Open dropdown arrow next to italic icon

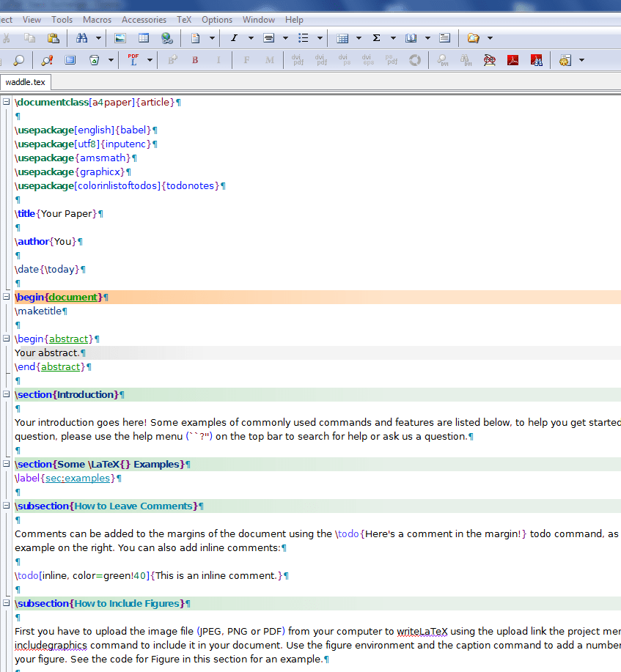(251, 38)
